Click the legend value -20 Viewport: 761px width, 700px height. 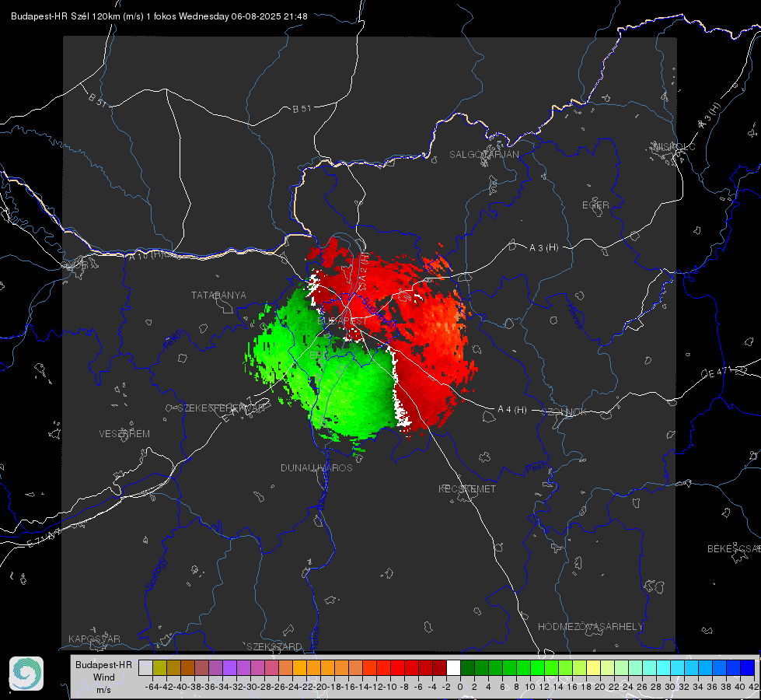coord(320,687)
